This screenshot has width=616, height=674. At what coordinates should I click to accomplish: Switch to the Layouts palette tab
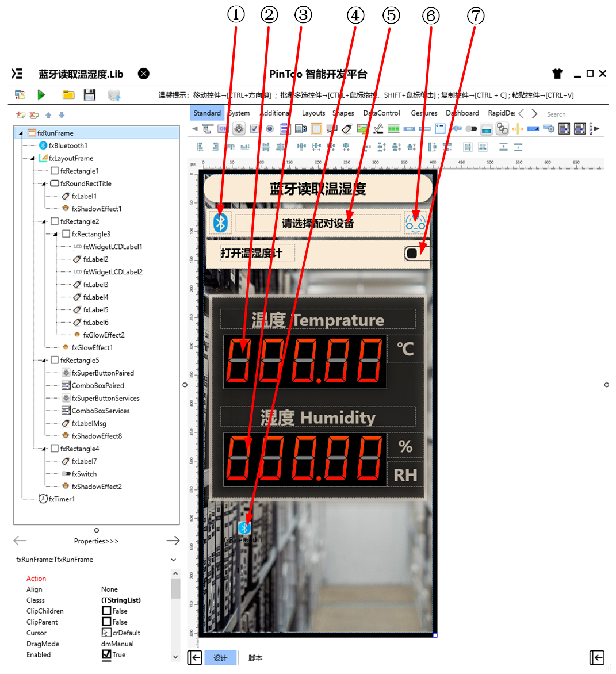point(313,113)
